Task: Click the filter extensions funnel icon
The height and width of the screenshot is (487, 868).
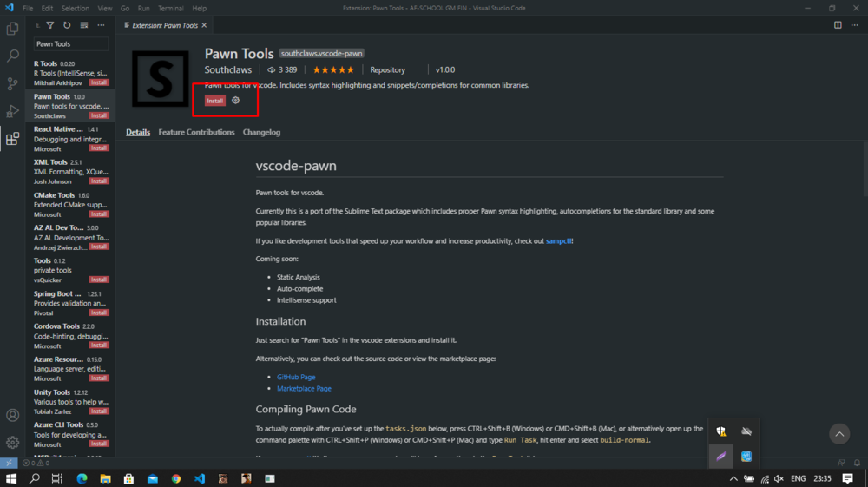Action: click(49, 25)
